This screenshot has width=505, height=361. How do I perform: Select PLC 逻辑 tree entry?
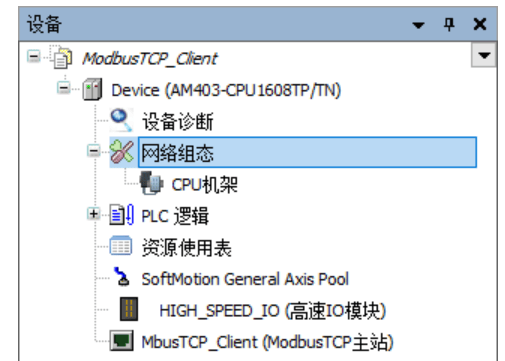tap(175, 216)
